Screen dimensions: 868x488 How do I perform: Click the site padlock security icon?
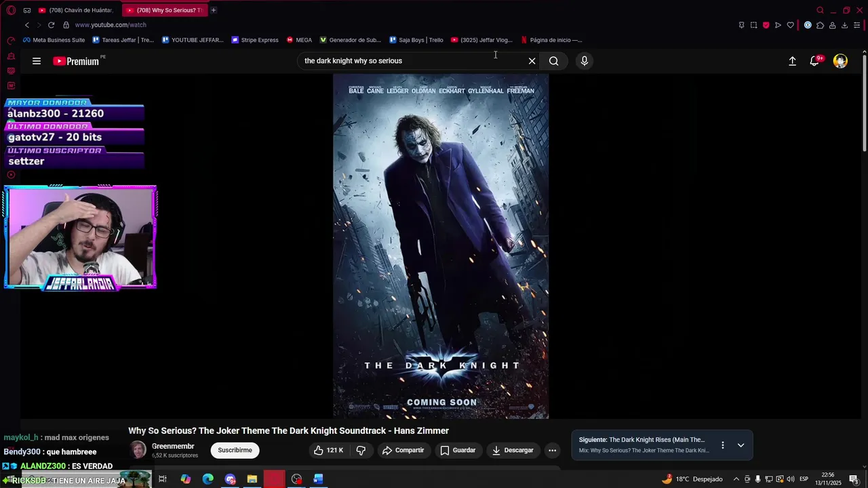(66, 25)
